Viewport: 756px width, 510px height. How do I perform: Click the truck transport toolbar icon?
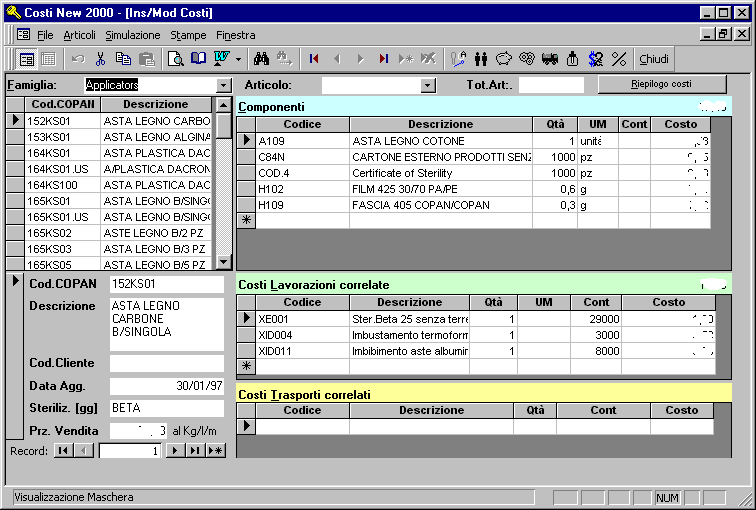(x=550, y=59)
